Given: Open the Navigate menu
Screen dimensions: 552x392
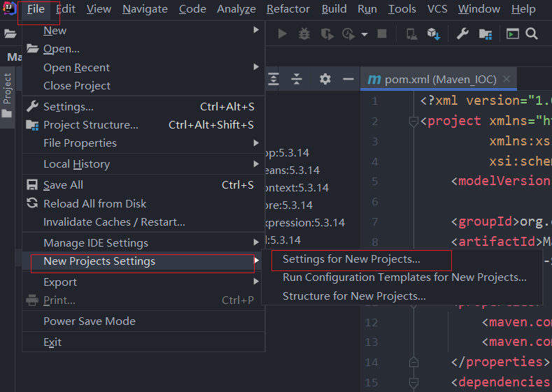Looking at the screenshot, I should click(x=145, y=9).
